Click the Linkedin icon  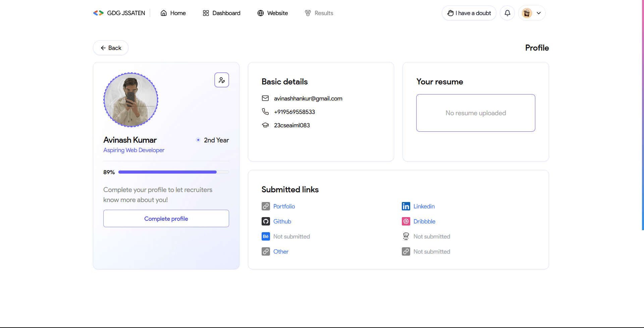pyautogui.click(x=406, y=206)
